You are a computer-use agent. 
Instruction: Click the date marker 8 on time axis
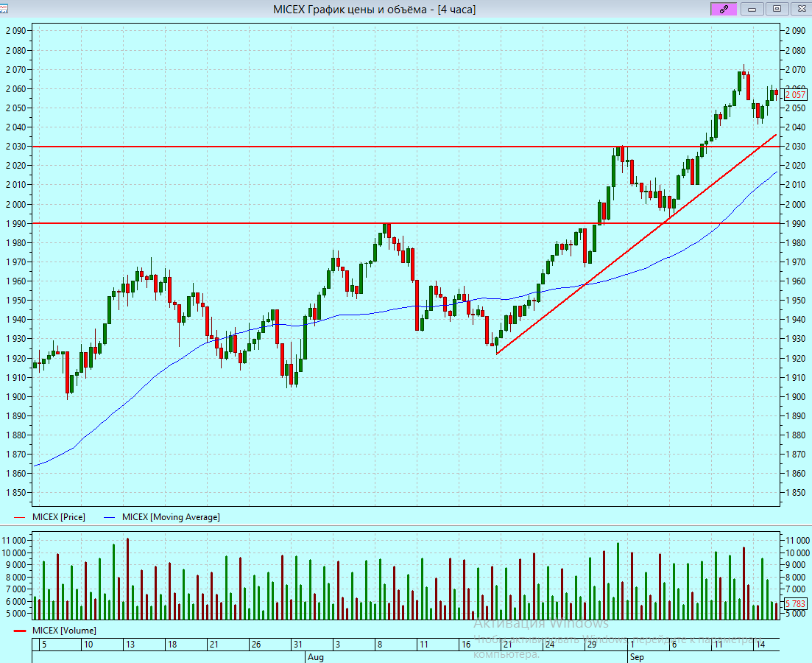pyautogui.click(x=380, y=645)
